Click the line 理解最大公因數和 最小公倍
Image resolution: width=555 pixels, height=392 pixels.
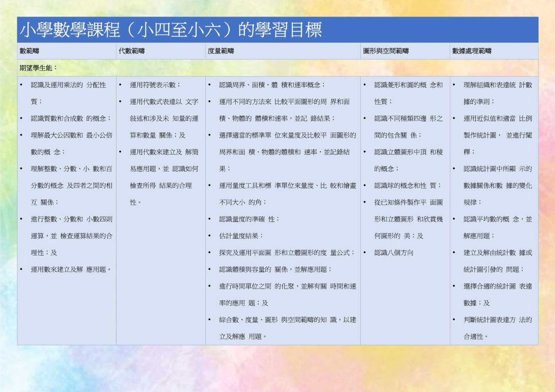coord(72,135)
